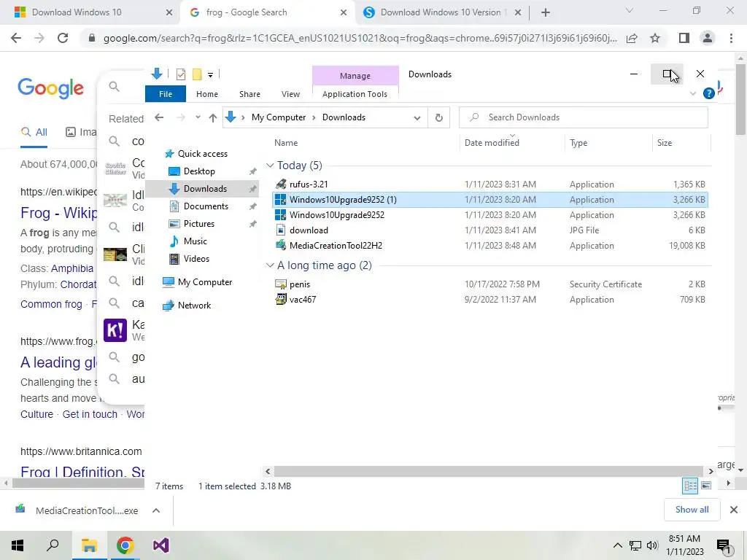Refresh the Downloads folder view
Screen dimensions: 747x560
click(438, 117)
